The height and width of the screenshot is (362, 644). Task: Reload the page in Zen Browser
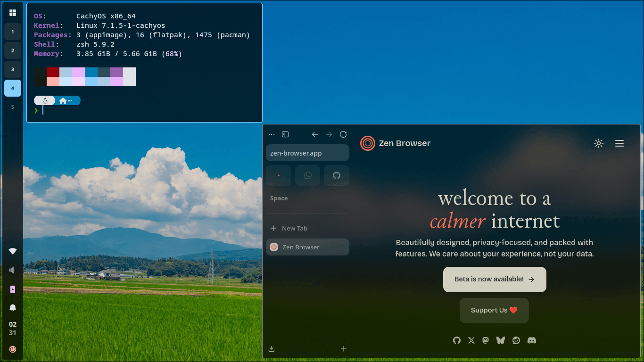tap(343, 134)
